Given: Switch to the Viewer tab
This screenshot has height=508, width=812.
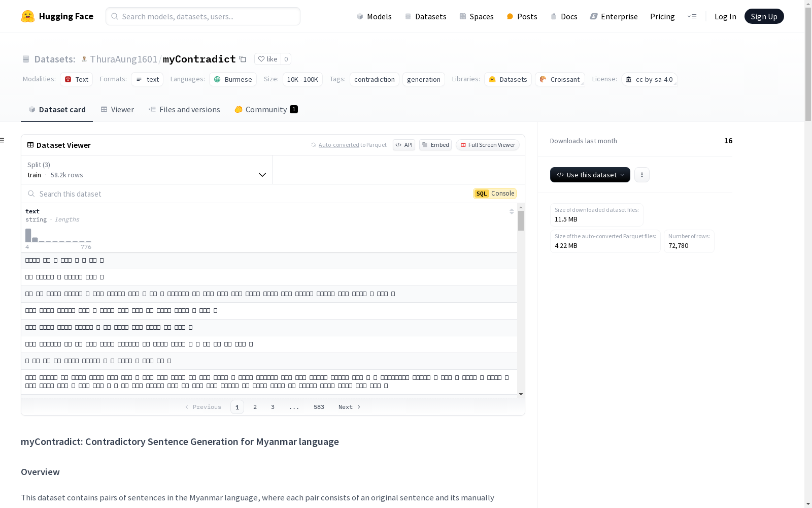Looking at the screenshot, I should [117, 109].
